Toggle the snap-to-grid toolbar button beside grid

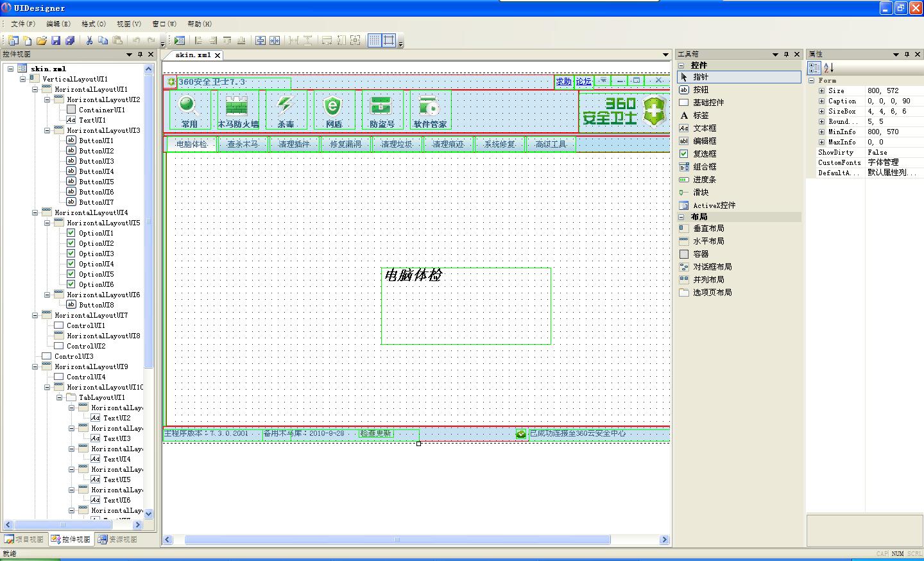pos(389,40)
